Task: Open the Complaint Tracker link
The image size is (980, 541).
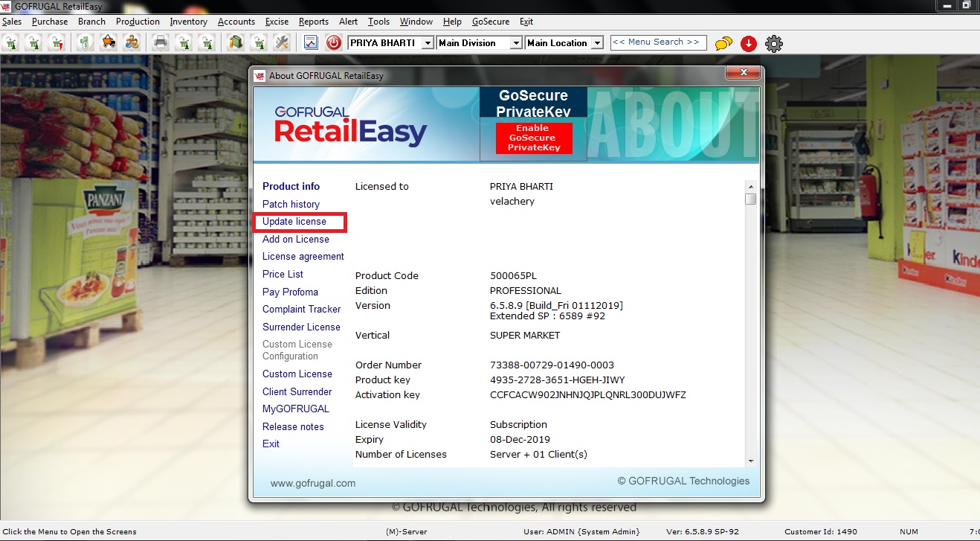Action: (301, 309)
